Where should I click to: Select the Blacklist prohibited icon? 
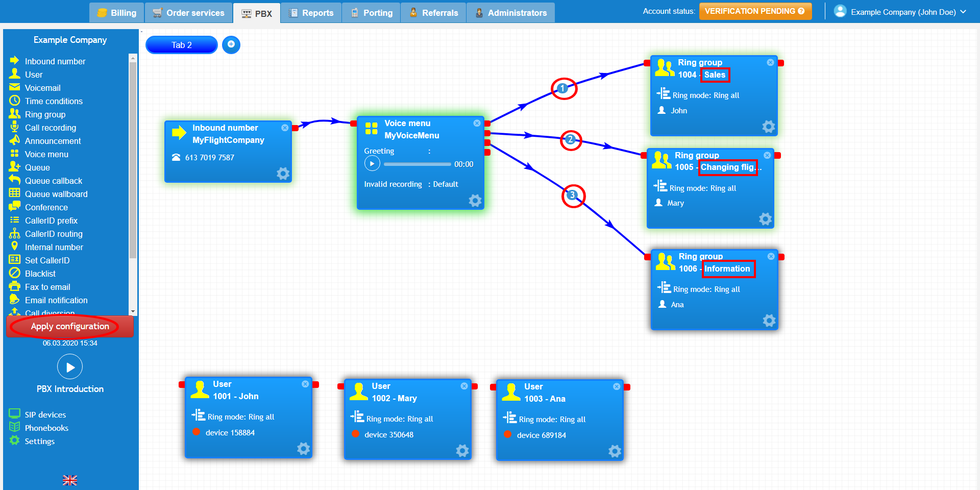(14, 273)
